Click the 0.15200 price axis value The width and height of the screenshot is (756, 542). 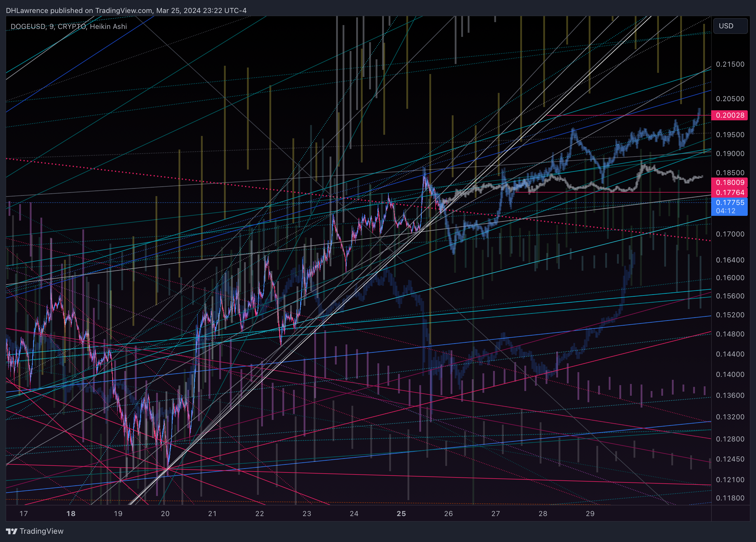point(730,315)
